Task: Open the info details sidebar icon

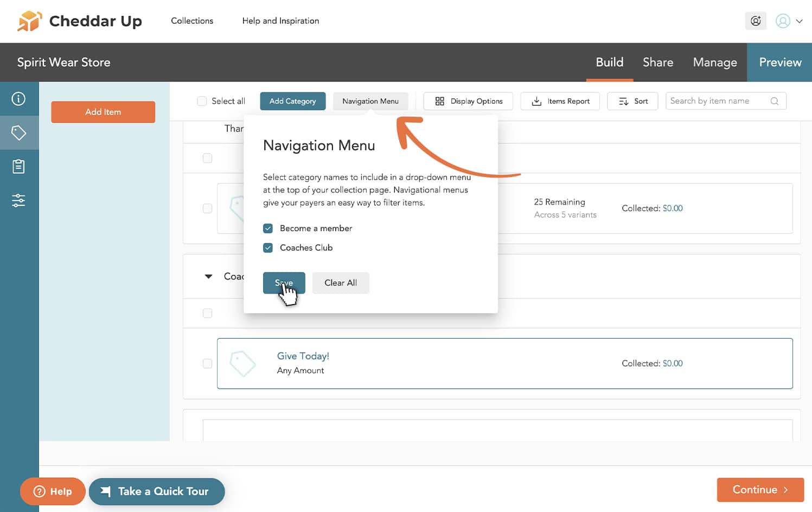Action: [19, 99]
